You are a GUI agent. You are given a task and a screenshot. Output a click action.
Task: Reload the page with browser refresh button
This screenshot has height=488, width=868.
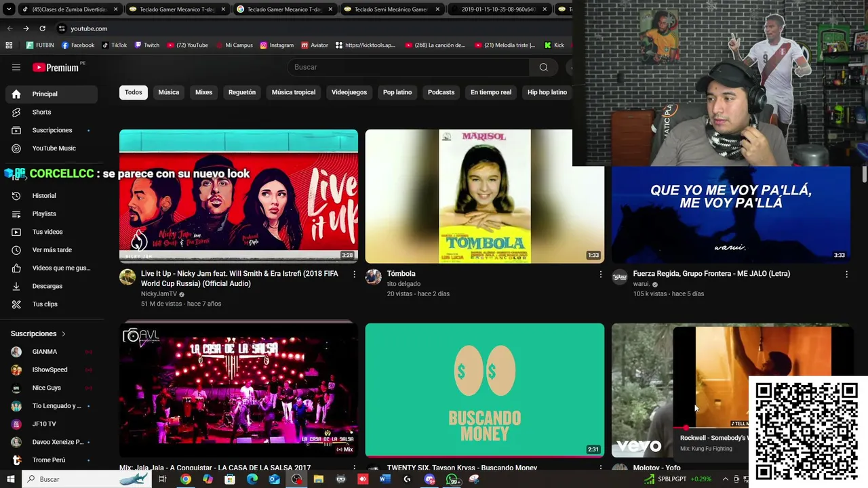coord(42,28)
